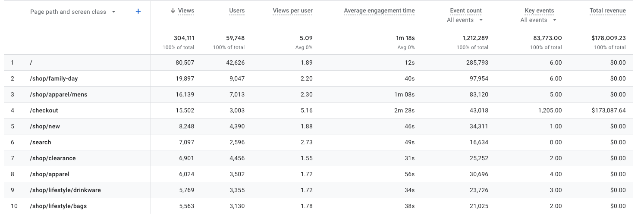Click the $173,087.64 checkout revenue cell
This screenshot has height=224, width=644.
click(x=609, y=111)
